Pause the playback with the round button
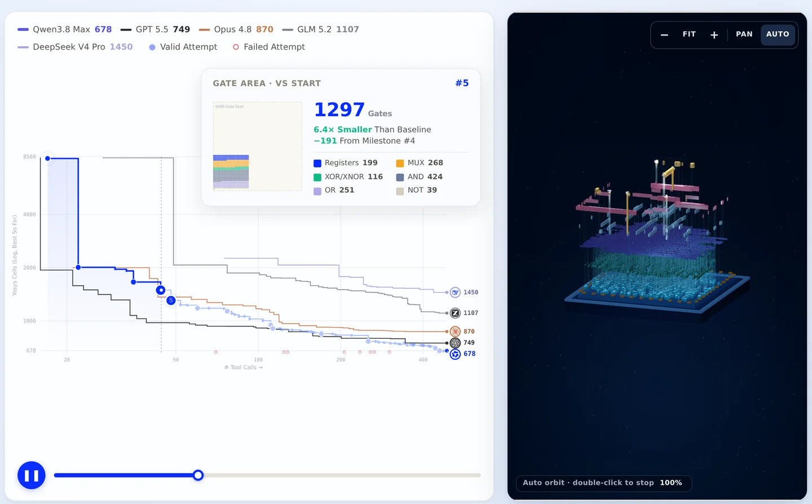Image resolution: width=812 pixels, height=504 pixels. (x=32, y=475)
